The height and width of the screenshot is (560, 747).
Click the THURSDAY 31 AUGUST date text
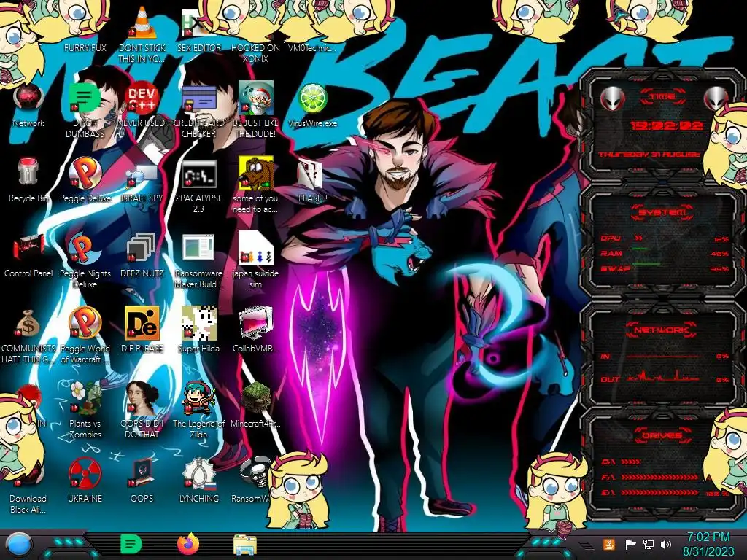[649, 155]
